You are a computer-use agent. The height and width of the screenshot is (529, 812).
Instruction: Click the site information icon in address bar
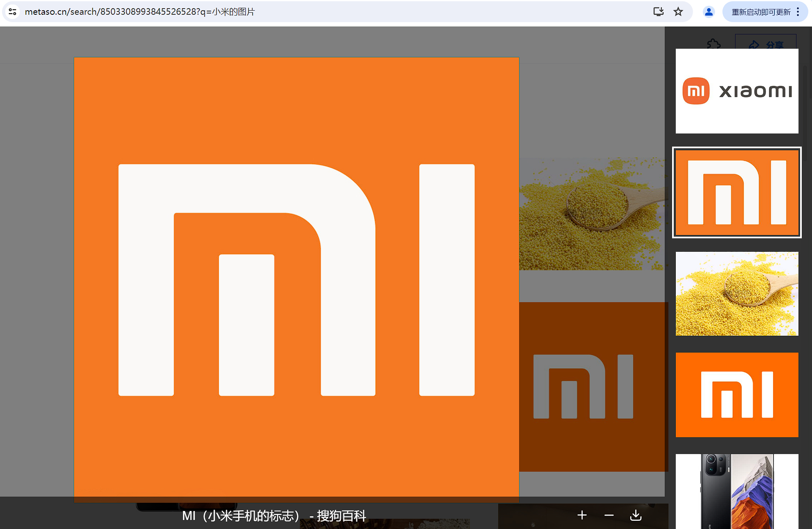click(13, 12)
